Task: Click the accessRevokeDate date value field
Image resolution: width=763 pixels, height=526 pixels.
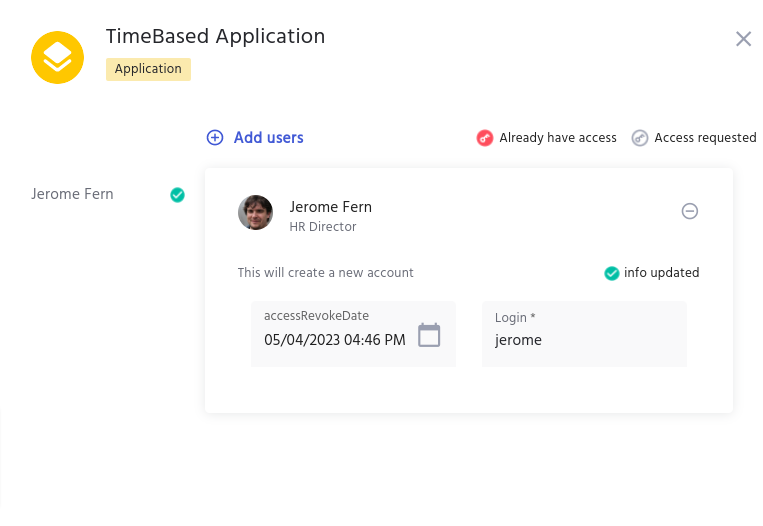Action: click(x=335, y=340)
